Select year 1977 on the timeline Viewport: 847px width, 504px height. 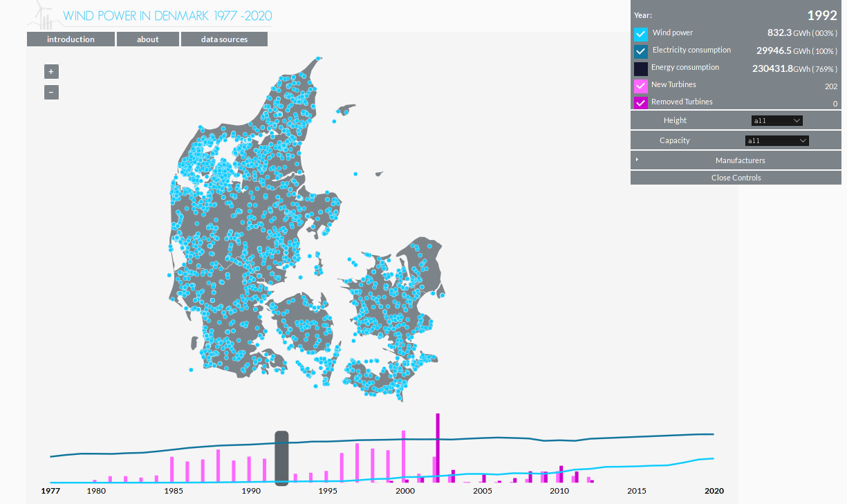click(x=50, y=491)
